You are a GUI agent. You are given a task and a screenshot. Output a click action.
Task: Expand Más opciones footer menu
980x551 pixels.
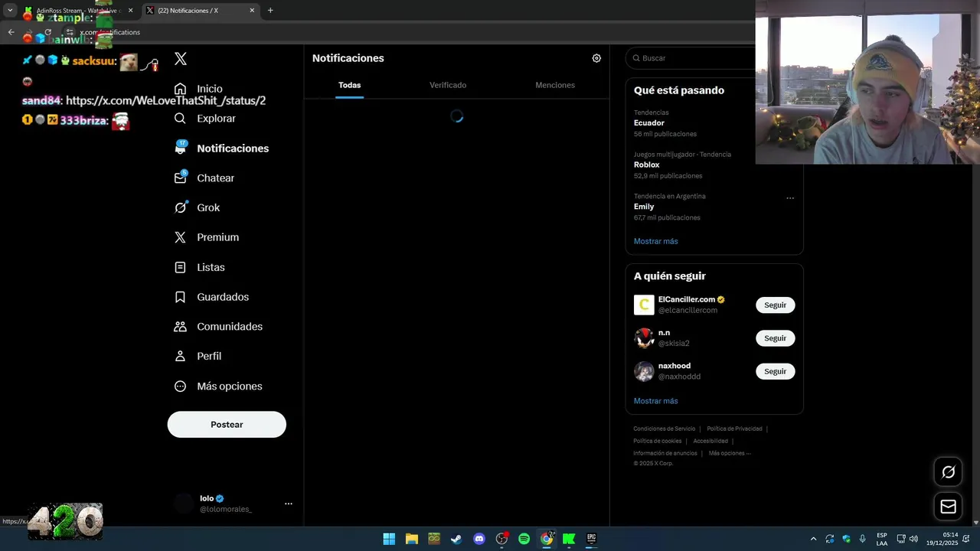729,453
